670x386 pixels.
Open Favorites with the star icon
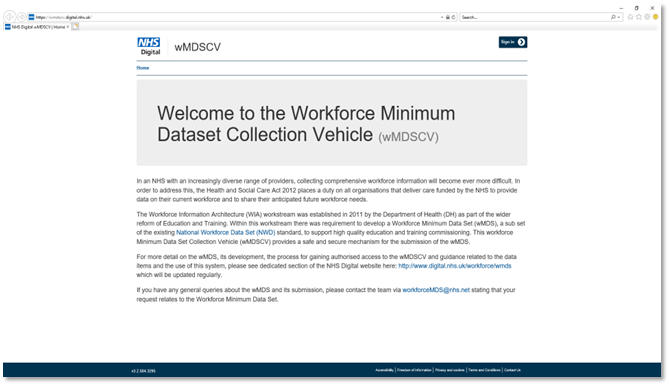[x=639, y=17]
